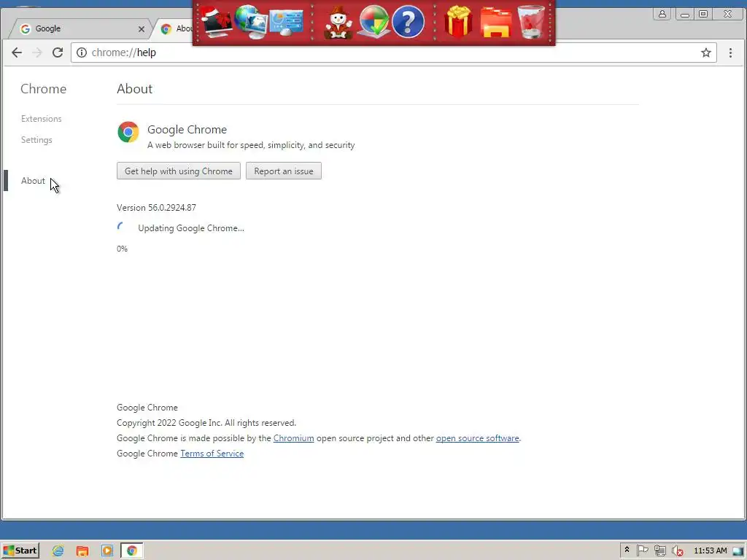Screen dimensions: 747x560
Task: Click the forward navigation arrow
Action: pos(36,52)
